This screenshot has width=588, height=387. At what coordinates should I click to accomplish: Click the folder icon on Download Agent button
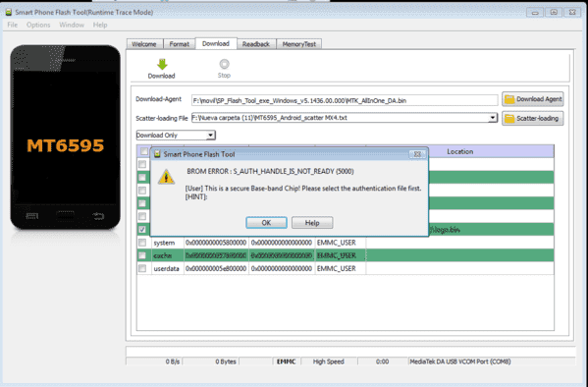(509, 99)
